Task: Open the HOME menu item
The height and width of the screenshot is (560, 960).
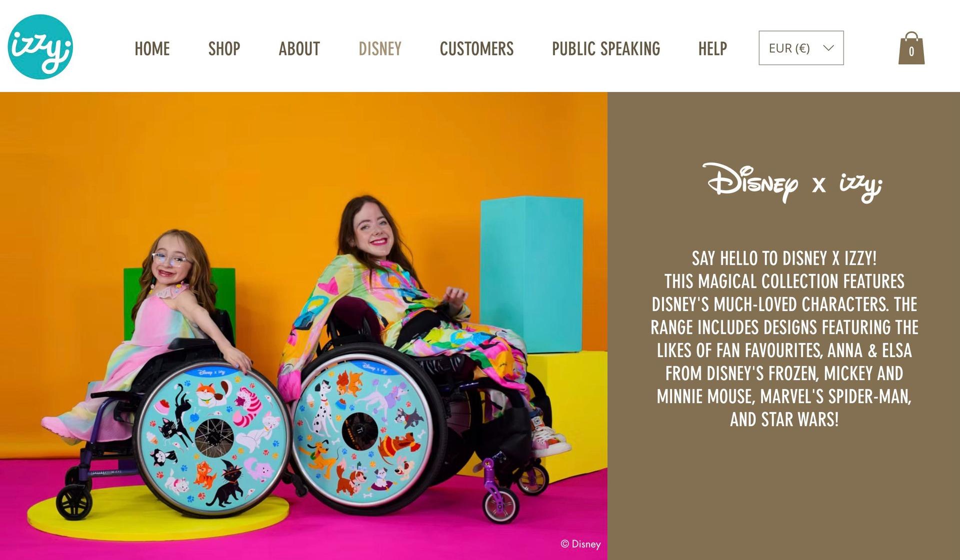Action: [152, 48]
